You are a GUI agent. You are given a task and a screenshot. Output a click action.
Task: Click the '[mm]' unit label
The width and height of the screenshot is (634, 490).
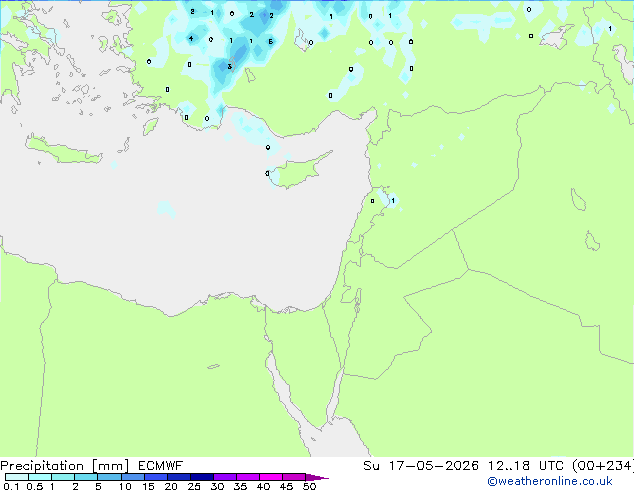(110, 466)
